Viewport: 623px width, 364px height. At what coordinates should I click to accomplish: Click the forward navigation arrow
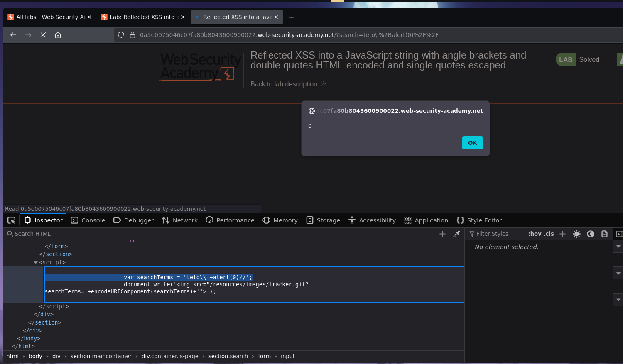pyautogui.click(x=28, y=35)
